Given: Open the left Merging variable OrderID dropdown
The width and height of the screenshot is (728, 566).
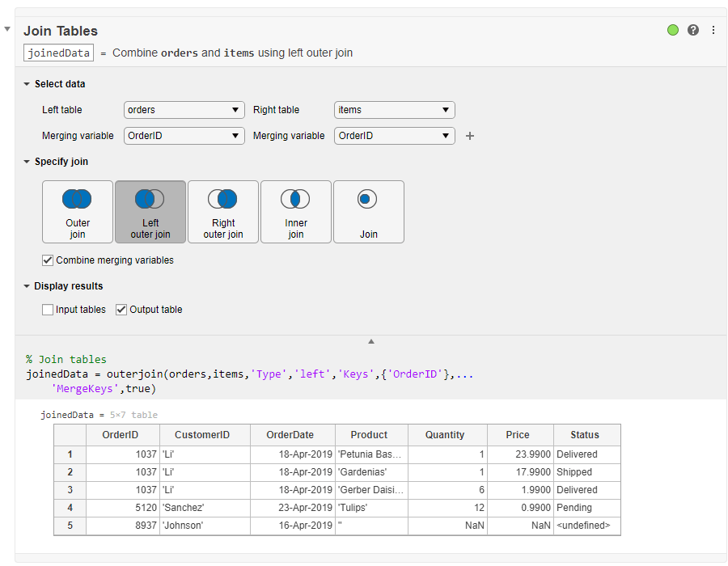Looking at the screenshot, I should (184, 136).
